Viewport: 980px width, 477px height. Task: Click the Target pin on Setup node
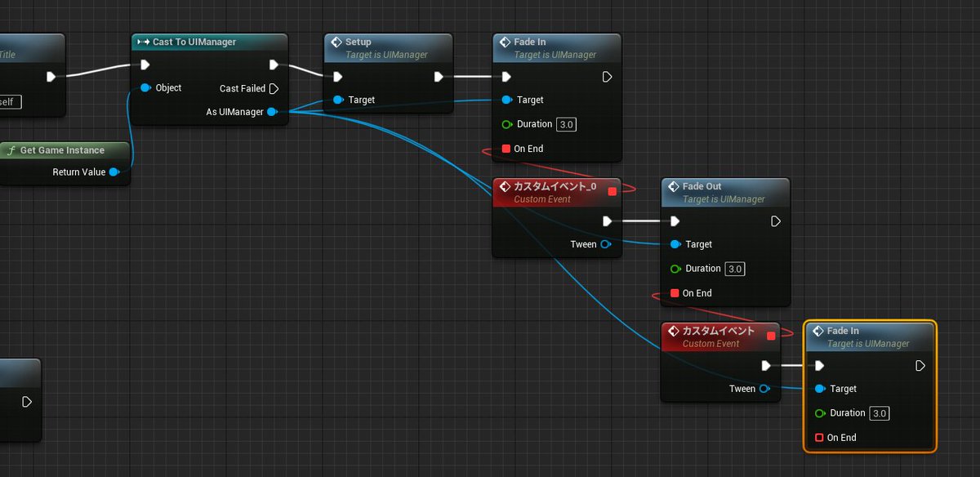337,100
